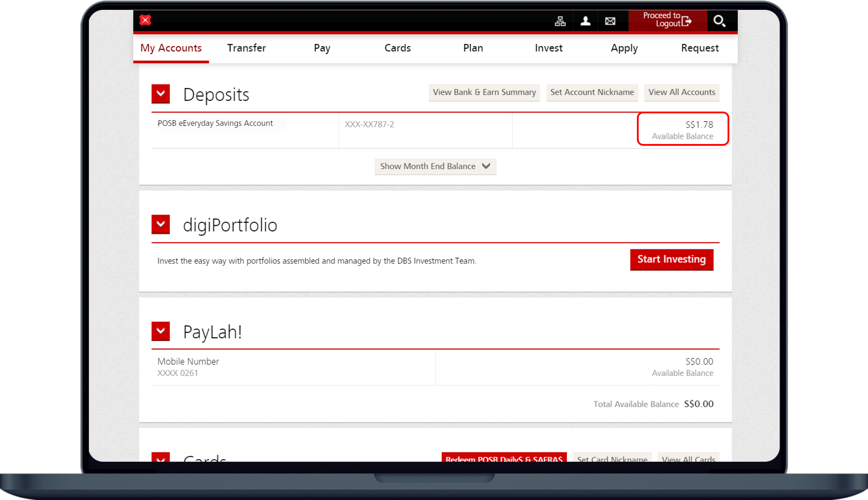Collapse the Cards section chevron
868x500 pixels.
click(x=161, y=457)
